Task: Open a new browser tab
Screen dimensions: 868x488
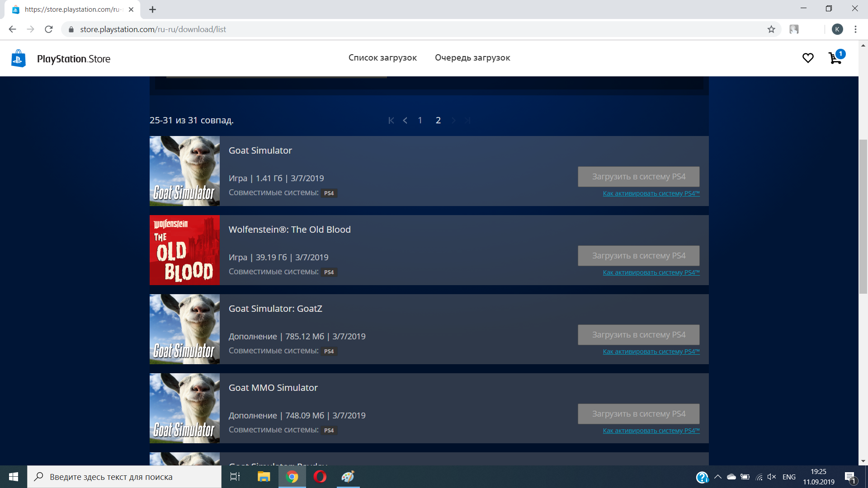Action: (x=153, y=9)
